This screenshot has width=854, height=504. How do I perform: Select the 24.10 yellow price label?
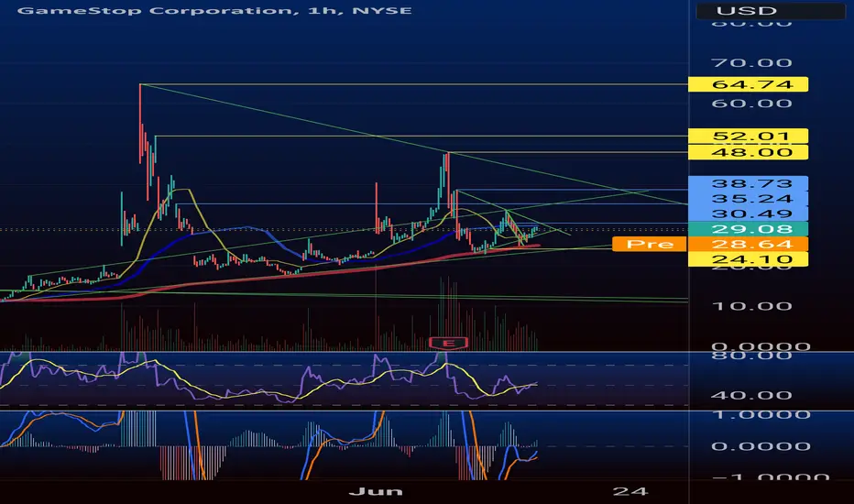coord(749,259)
